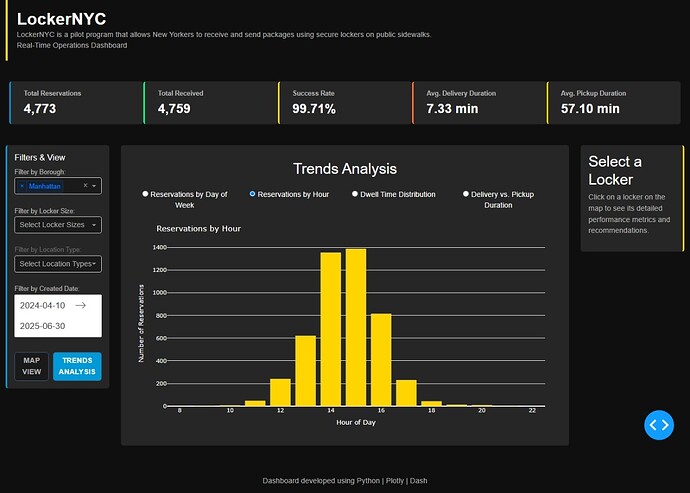Image resolution: width=690 pixels, height=493 pixels.
Task: Click the Hour of Day axis label
Action: [x=356, y=422]
